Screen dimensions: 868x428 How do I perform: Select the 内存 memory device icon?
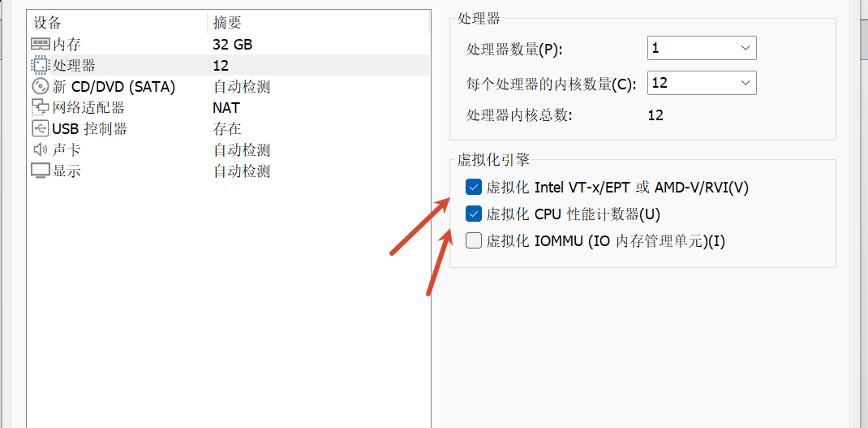tap(40, 45)
